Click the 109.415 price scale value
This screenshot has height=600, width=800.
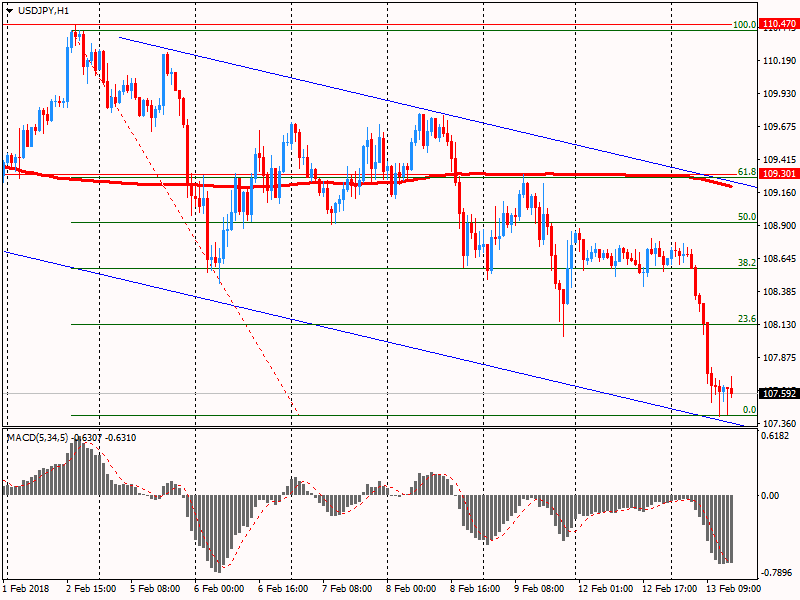(779, 160)
